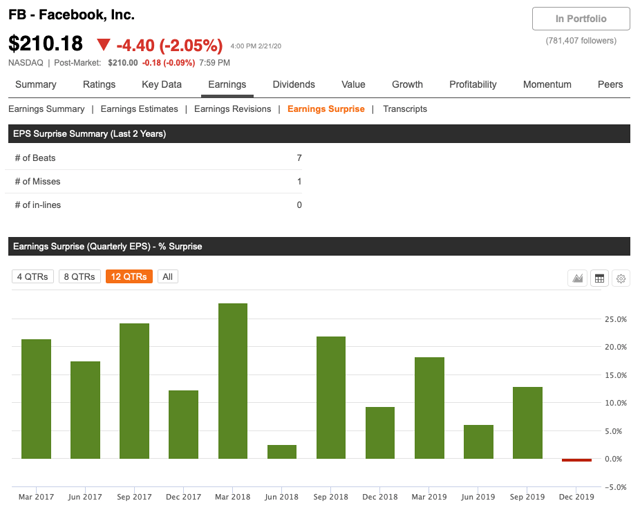Viewport: 640px width, 512px height.
Task: Open the Peers tab
Action: tap(610, 85)
